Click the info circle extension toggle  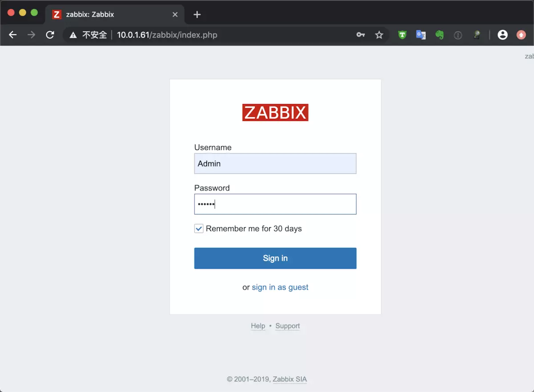pyautogui.click(x=458, y=35)
